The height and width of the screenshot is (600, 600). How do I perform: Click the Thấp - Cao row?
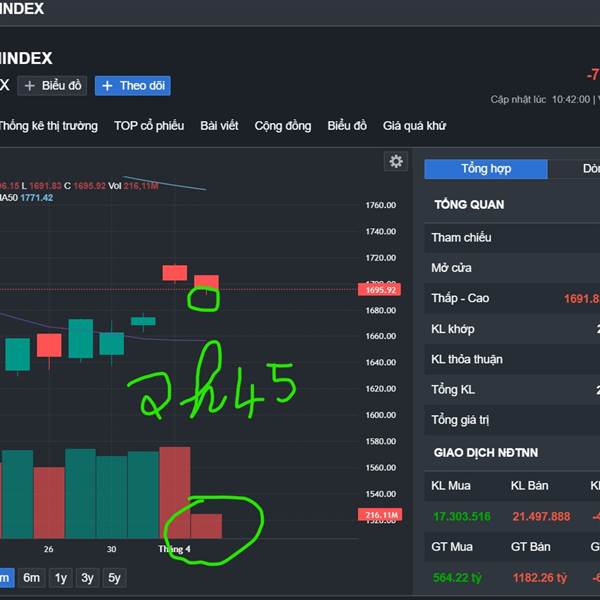point(512,298)
